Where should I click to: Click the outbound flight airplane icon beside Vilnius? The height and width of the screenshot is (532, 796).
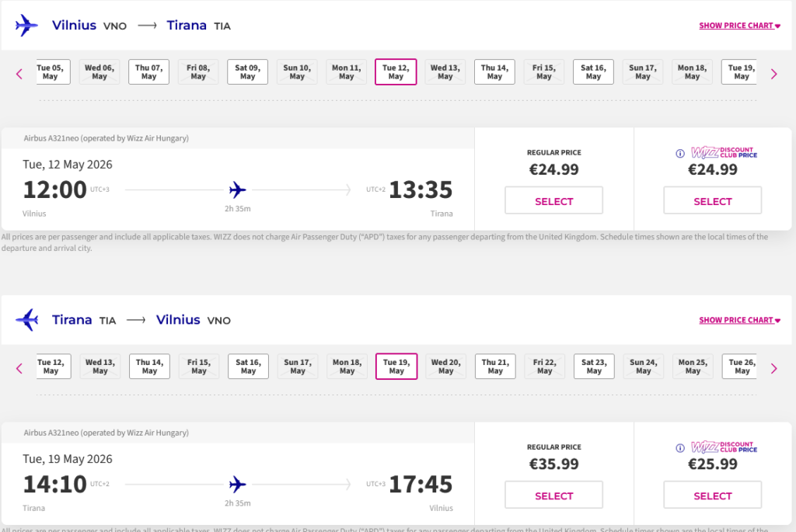[x=26, y=26]
